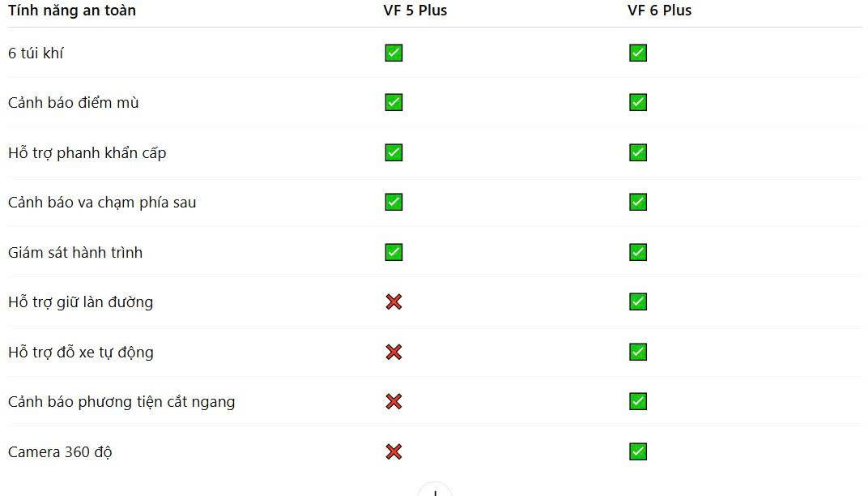Click the VF 6 Plus checkbox for Cảnh báo va chạm phía sau
The height and width of the screenshot is (496, 868).
[638, 203]
